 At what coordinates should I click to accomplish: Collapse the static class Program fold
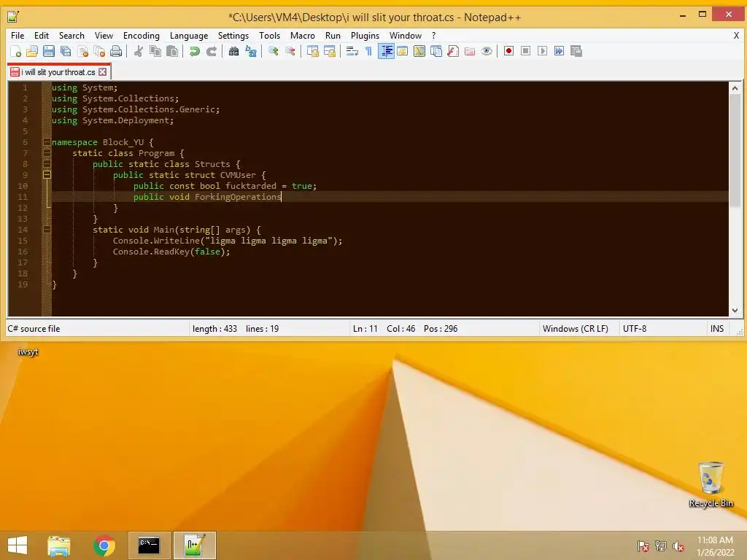point(47,153)
